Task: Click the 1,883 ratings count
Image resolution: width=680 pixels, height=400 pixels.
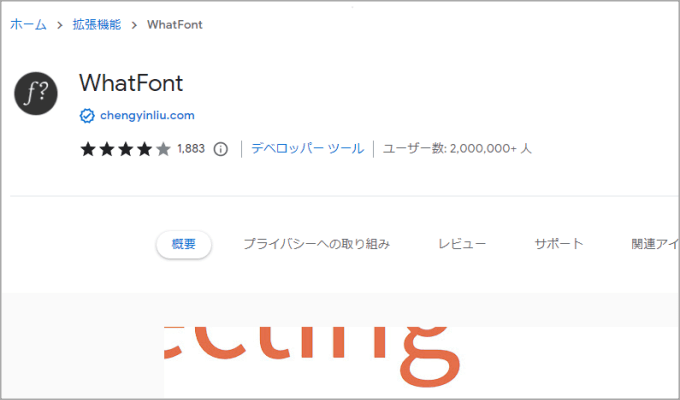Action: tap(191, 149)
